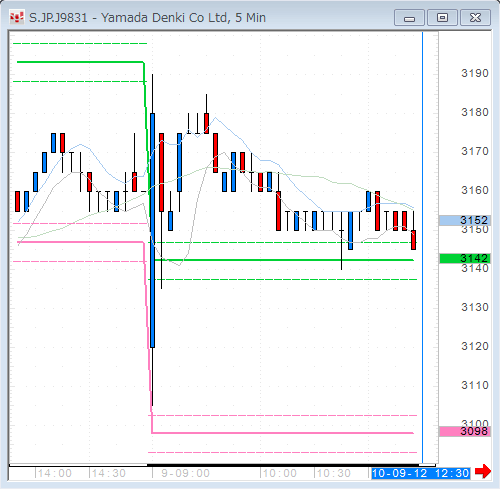Viewport: 500px width, 489px height.
Task: Click the solid green level line at 3142
Action: click(x=283, y=260)
